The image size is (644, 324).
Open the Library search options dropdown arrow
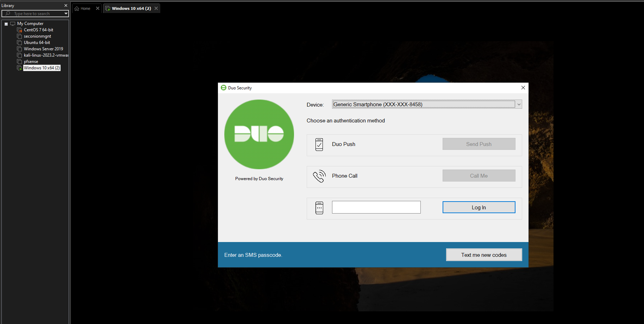tap(66, 14)
